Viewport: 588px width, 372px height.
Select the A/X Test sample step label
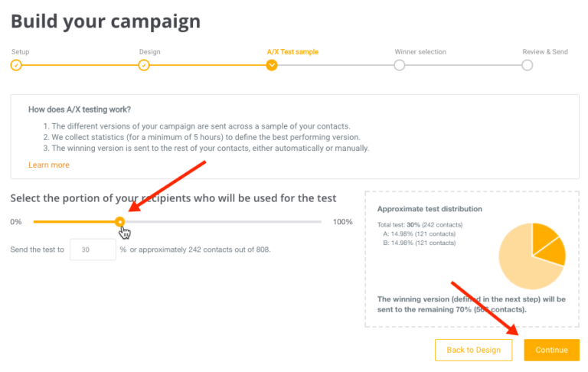click(x=292, y=52)
